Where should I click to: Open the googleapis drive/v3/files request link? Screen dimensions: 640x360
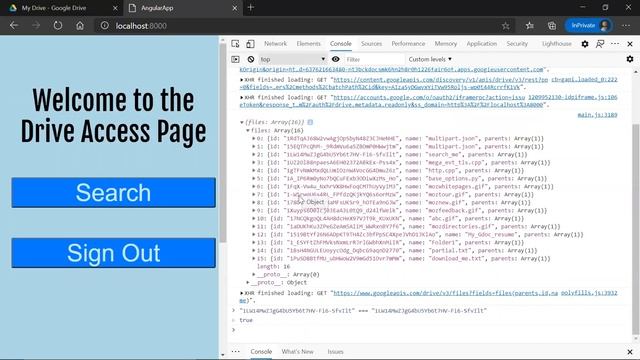pyautogui.click(x=445, y=293)
